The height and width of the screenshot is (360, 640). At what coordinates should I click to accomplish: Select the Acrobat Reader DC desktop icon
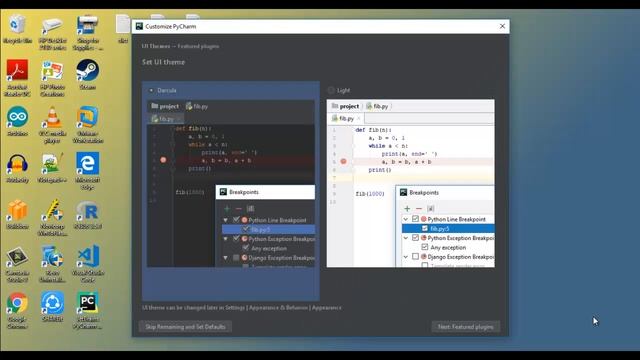click(17, 78)
